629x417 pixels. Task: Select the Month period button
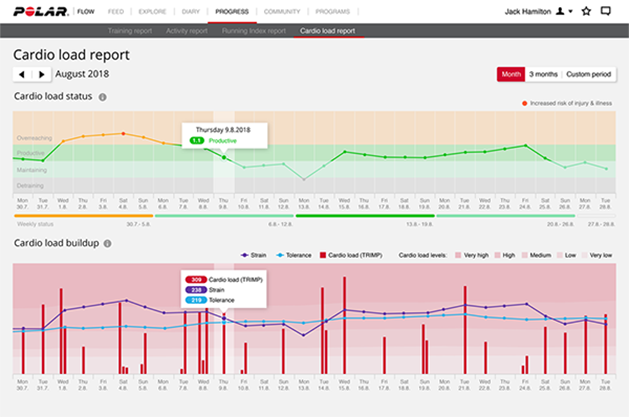coord(510,75)
